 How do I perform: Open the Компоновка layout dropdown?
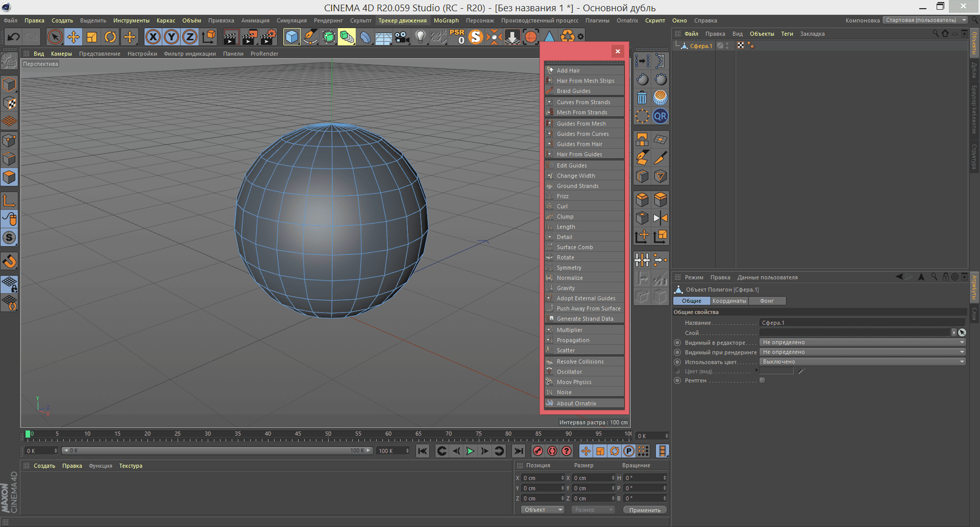925,20
